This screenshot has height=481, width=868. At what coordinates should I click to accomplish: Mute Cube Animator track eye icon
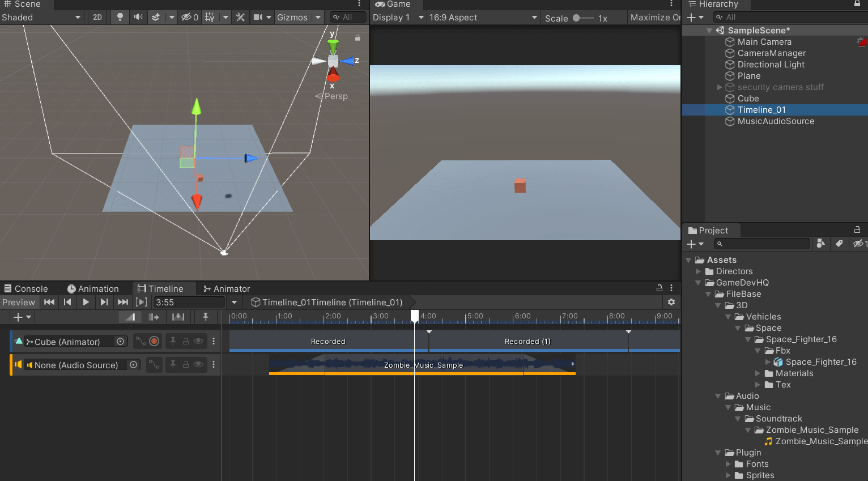(x=198, y=341)
